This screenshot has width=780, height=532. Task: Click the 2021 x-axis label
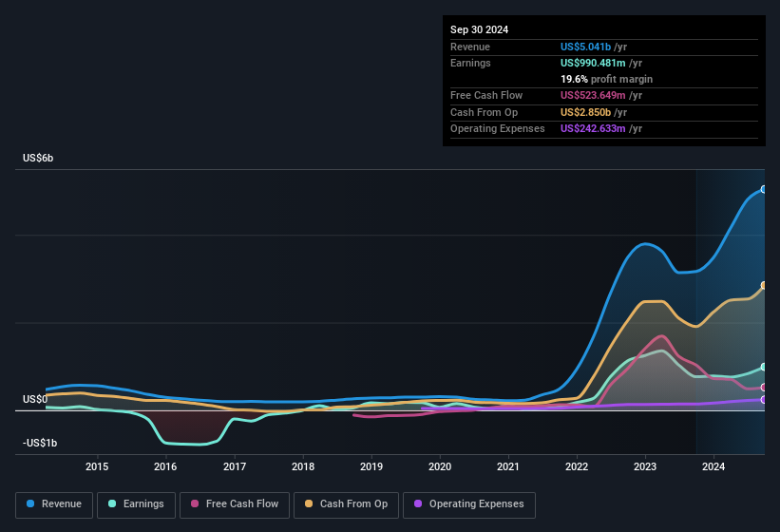[x=508, y=466]
